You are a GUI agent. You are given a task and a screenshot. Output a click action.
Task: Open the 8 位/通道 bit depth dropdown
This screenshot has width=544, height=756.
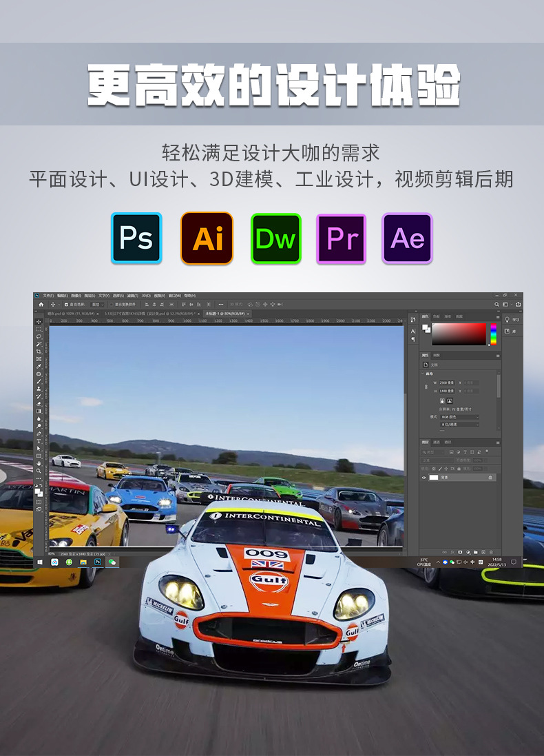[460, 425]
